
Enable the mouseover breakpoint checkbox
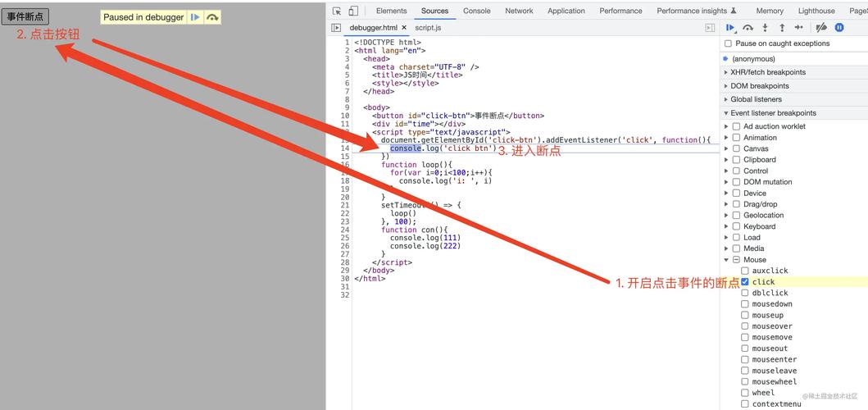(x=745, y=326)
